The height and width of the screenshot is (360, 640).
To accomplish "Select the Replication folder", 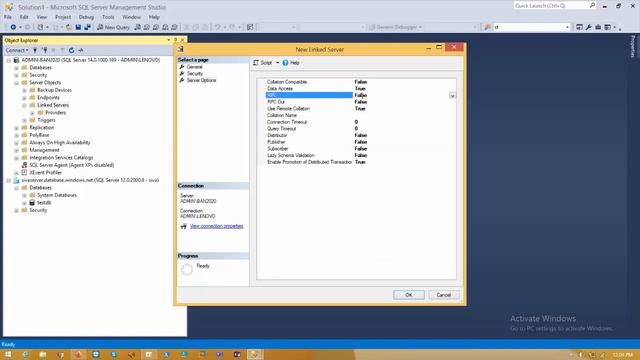I will click(42, 128).
